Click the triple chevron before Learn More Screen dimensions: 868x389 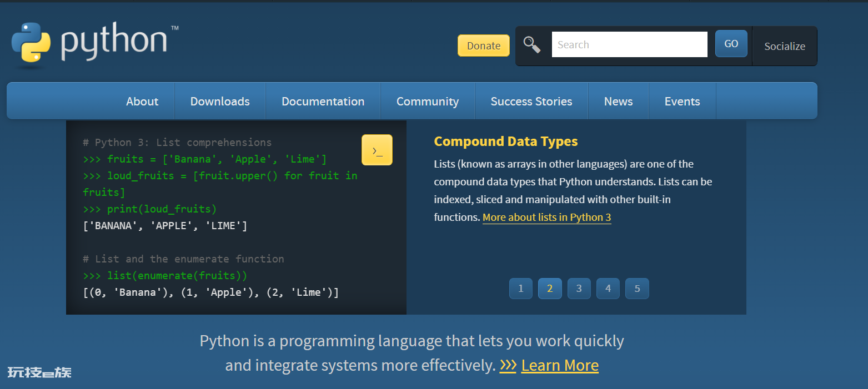(x=508, y=365)
